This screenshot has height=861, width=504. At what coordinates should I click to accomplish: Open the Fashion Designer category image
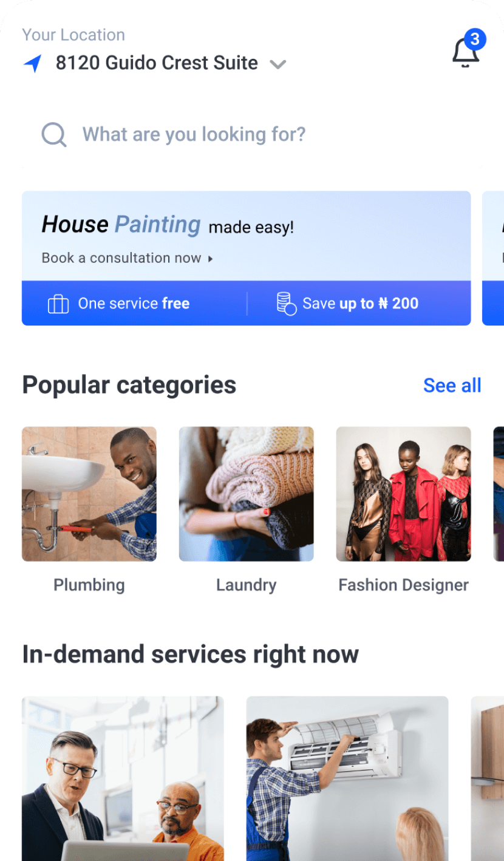click(404, 494)
